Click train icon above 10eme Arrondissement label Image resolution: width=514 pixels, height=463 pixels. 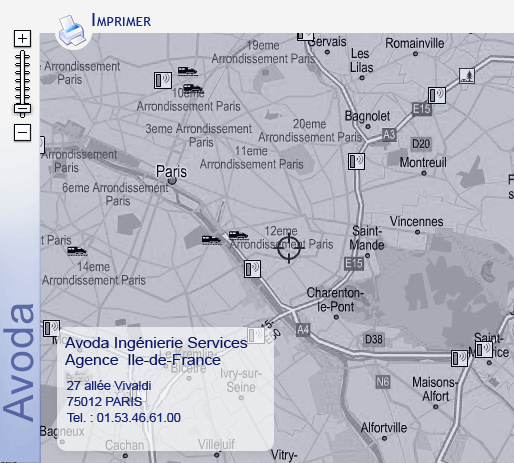coord(187,71)
